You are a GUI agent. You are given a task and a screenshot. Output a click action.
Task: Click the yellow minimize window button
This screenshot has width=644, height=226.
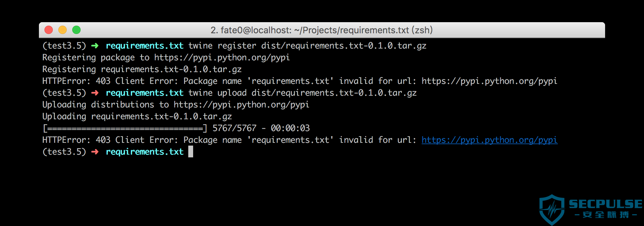(x=63, y=30)
